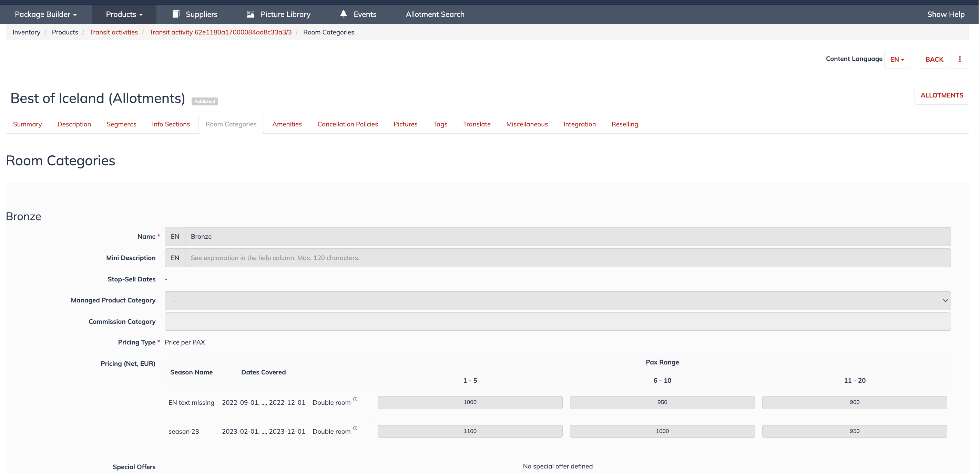Click the 'season 23' season name

[x=184, y=431]
